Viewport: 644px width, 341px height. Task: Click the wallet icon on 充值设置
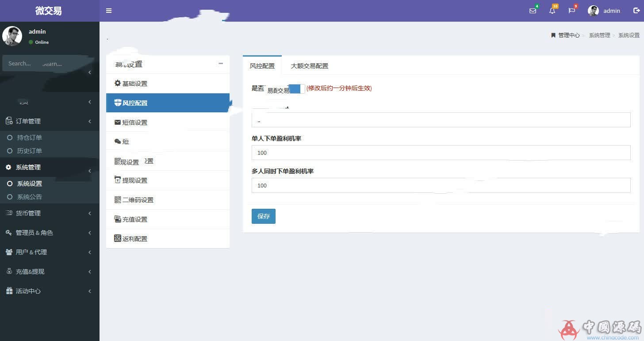click(x=117, y=219)
